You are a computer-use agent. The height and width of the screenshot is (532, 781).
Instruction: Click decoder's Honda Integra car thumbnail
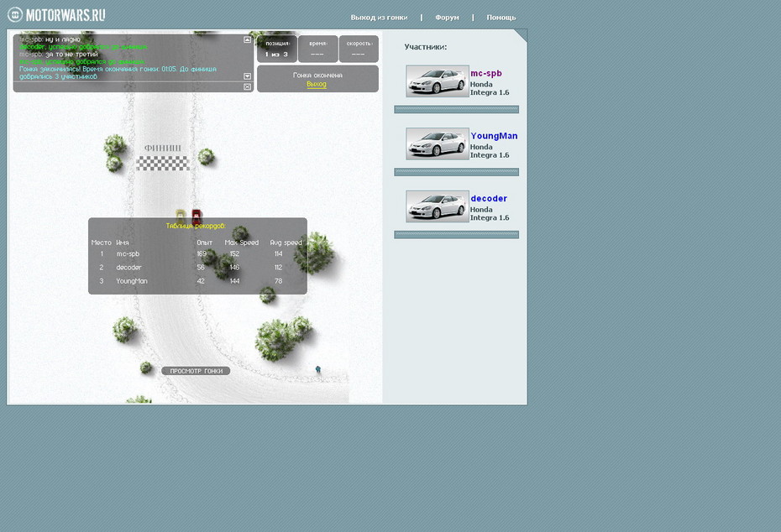tap(438, 206)
